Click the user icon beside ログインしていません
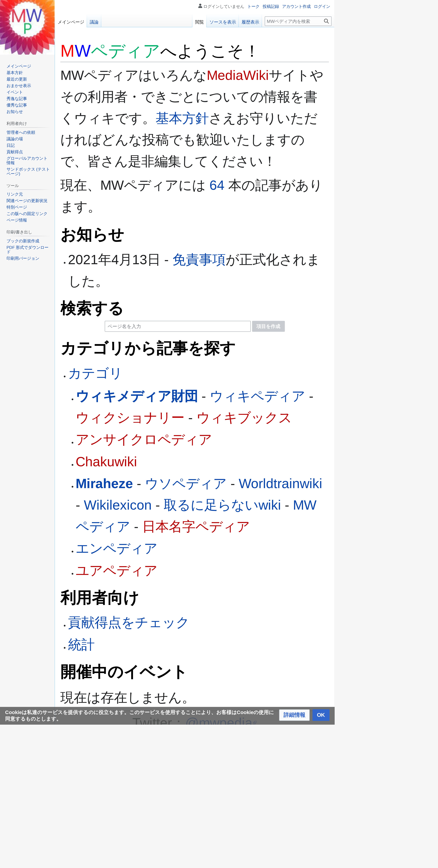The width and height of the screenshot is (438, 868). [x=200, y=6]
